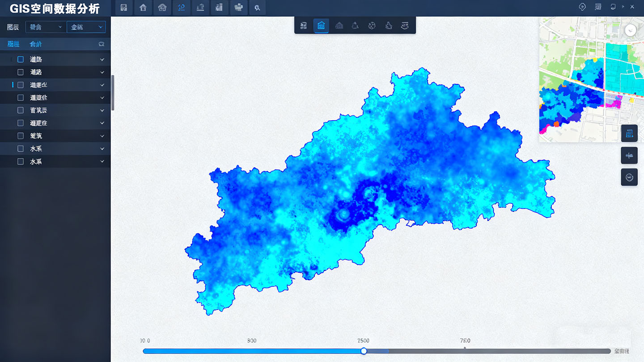Image resolution: width=644 pixels, height=362 pixels.
Task: Click the blue map sheet button under minimap
Action: coord(629,133)
